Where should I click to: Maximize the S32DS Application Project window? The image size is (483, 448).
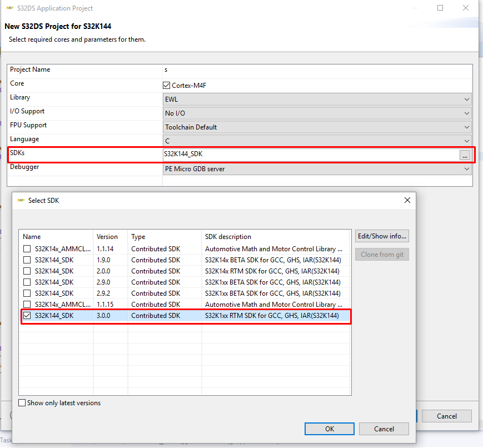click(x=440, y=8)
